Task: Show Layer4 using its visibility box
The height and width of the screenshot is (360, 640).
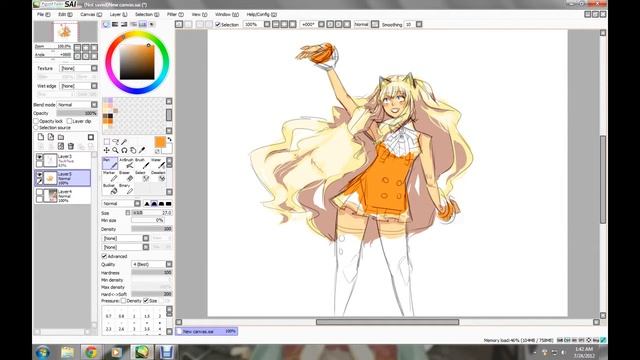Action: [40, 192]
